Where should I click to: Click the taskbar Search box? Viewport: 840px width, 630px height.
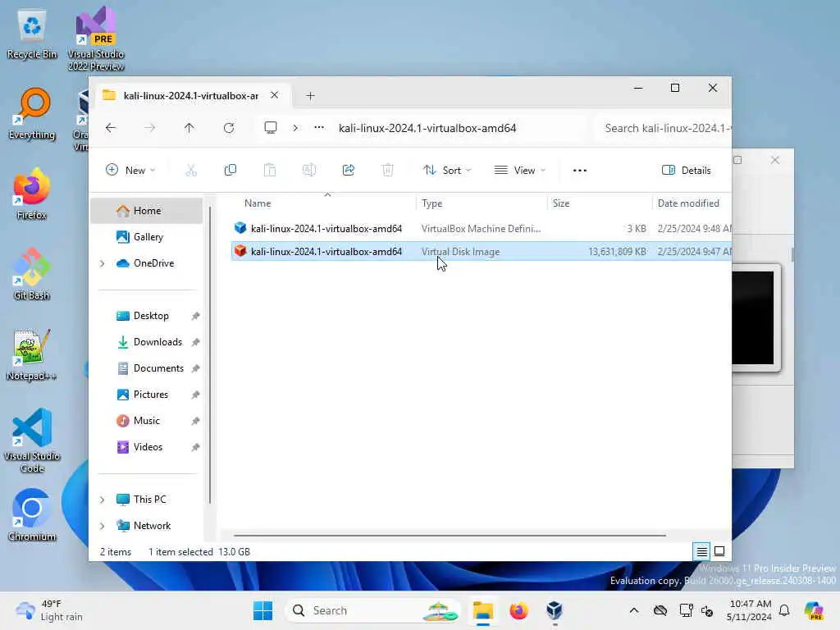point(374,610)
